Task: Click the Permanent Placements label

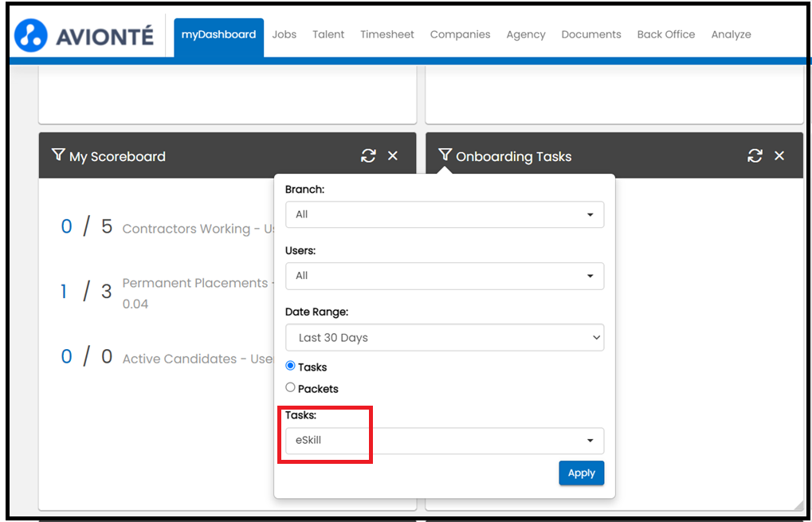Action: point(198,283)
